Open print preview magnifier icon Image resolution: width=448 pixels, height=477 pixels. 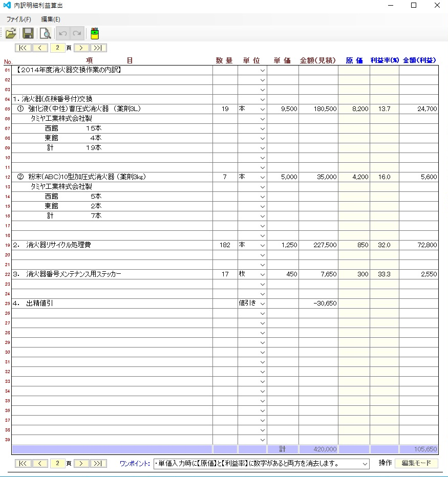[46, 33]
